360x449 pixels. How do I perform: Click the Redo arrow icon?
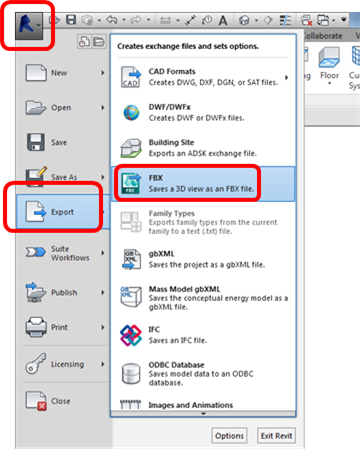[136, 20]
